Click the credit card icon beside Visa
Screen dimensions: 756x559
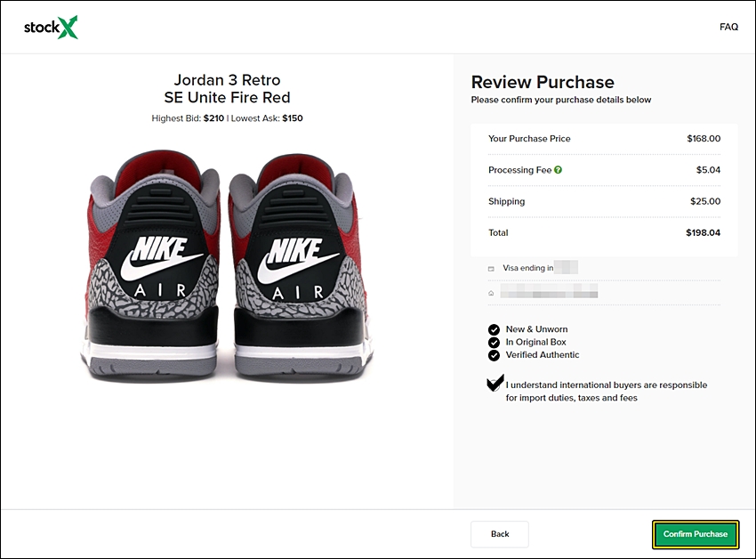[x=491, y=269]
